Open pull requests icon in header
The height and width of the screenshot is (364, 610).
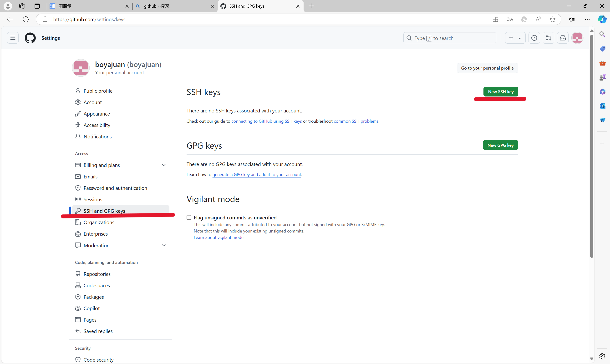pyautogui.click(x=549, y=38)
